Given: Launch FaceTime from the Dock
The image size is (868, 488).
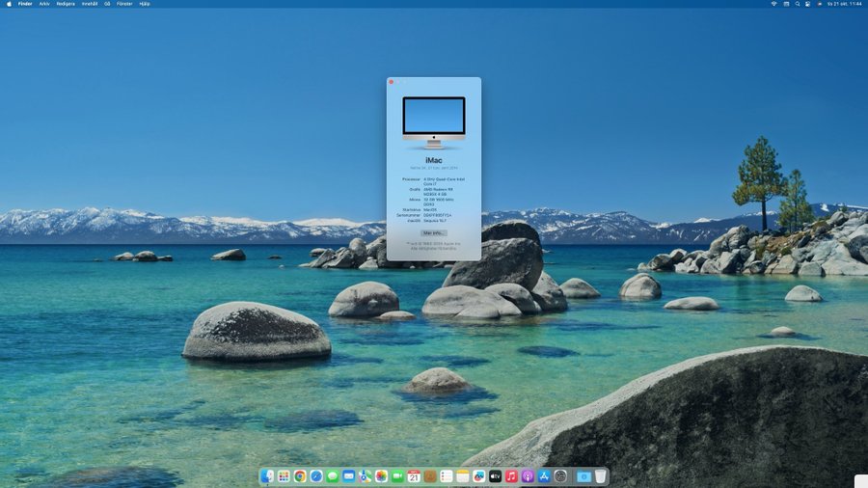Looking at the screenshot, I should [x=397, y=476].
